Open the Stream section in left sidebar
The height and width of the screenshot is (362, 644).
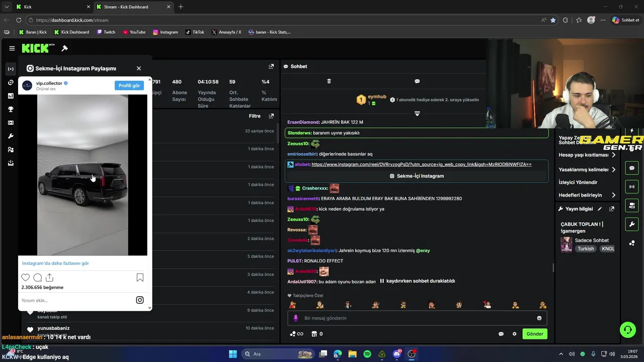[x=11, y=69]
